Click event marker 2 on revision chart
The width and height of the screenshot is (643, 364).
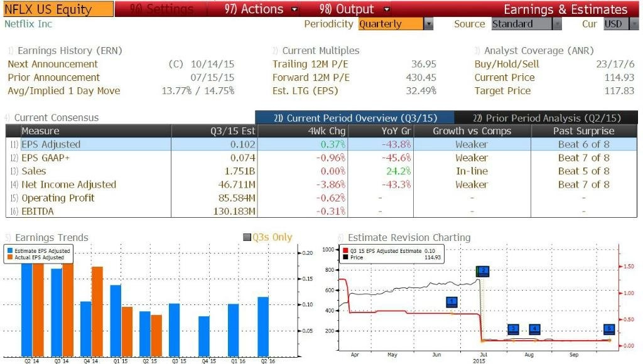click(x=484, y=271)
